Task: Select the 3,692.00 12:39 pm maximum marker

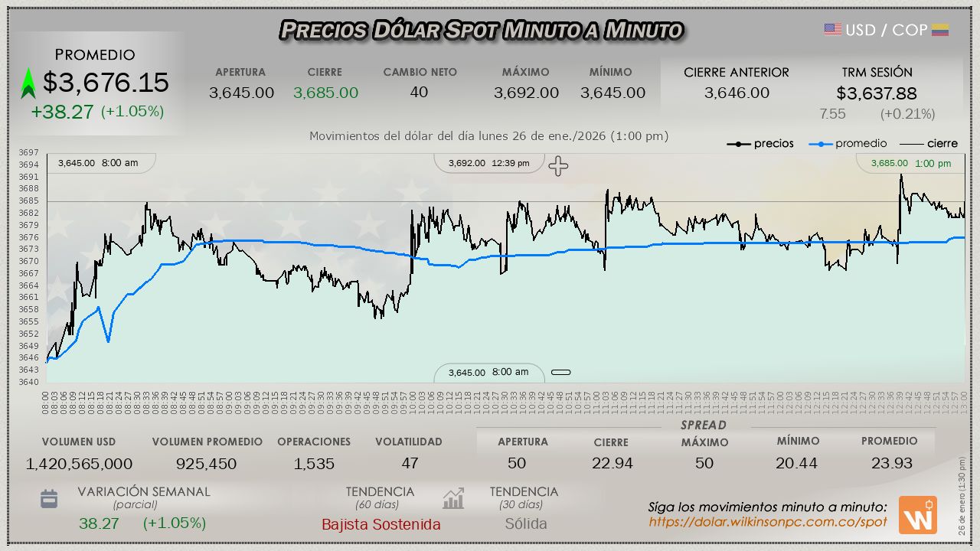Action: [489, 163]
